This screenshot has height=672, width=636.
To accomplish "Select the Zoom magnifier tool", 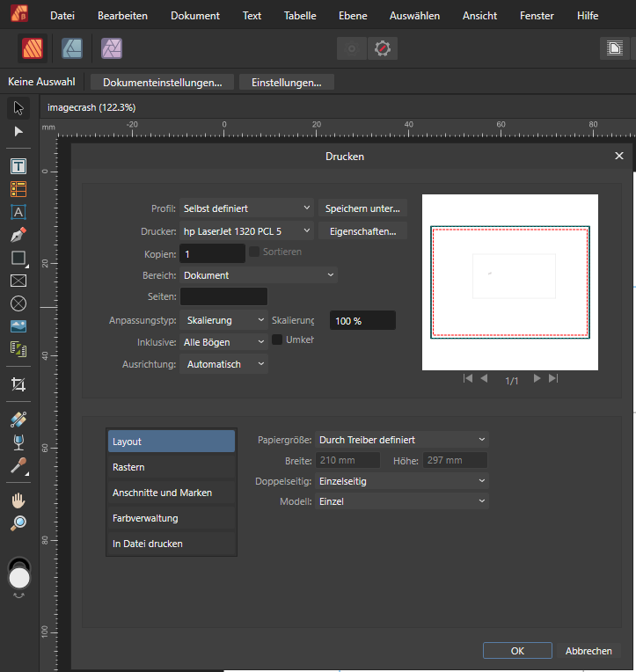I will (18, 522).
